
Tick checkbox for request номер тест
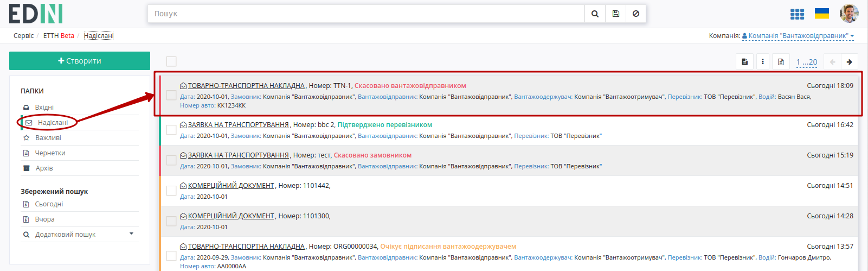point(171,160)
